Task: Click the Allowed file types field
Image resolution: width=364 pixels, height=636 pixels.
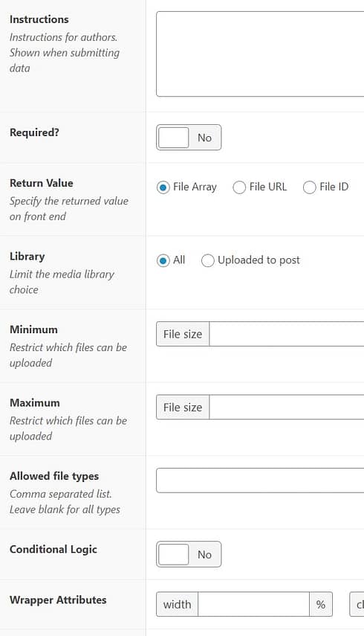Action: 260,481
